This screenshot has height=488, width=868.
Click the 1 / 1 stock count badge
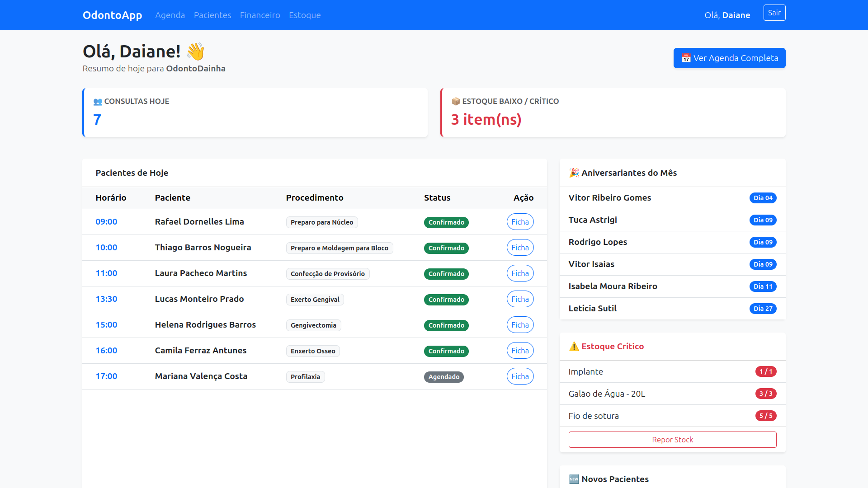click(x=766, y=371)
